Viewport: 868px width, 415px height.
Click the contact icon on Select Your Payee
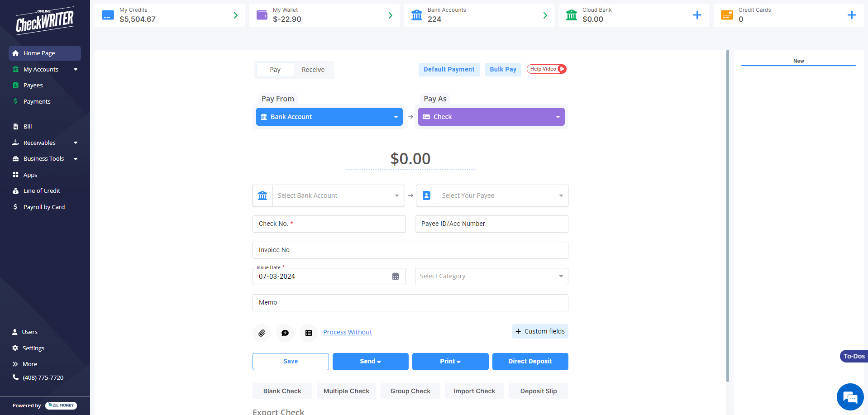427,195
